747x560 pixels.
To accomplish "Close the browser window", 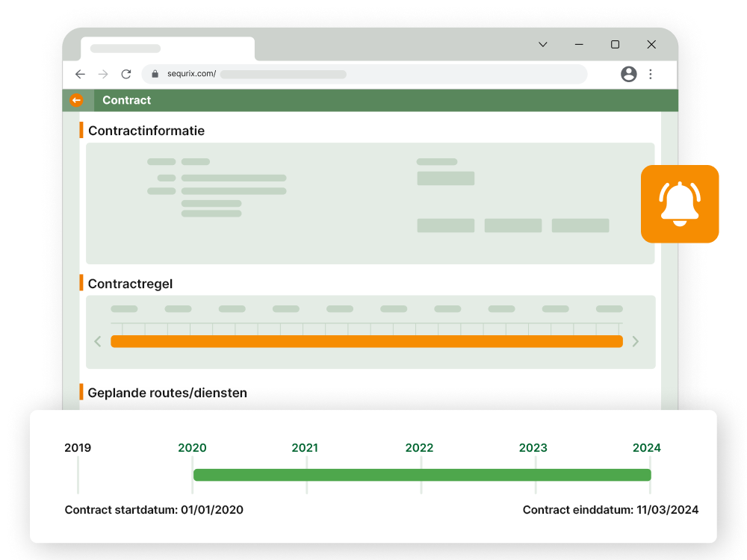I will pos(651,44).
